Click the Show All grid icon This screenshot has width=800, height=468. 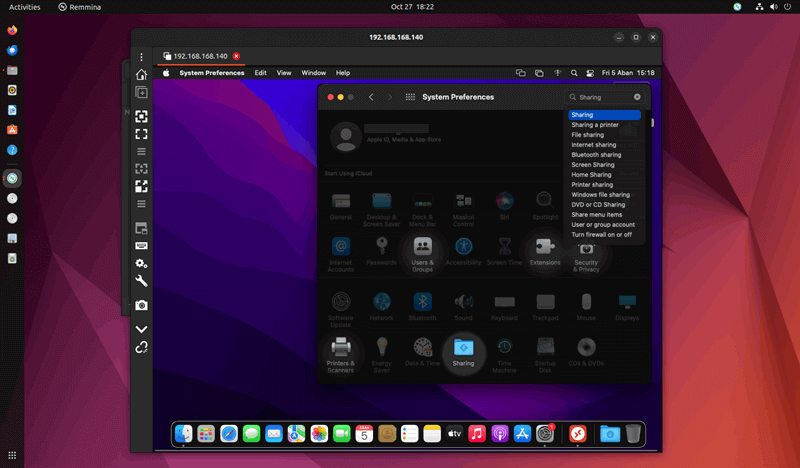click(410, 97)
